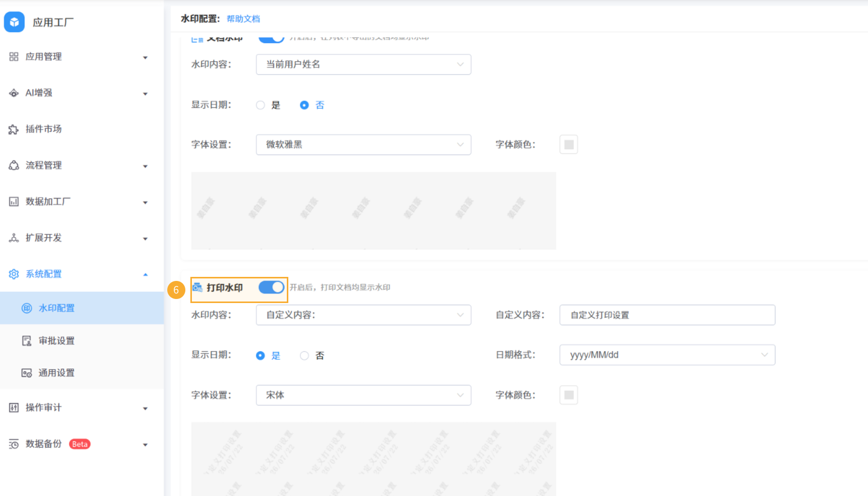Click the 扩展开发 sidebar icon
868x496 pixels.
(14, 238)
